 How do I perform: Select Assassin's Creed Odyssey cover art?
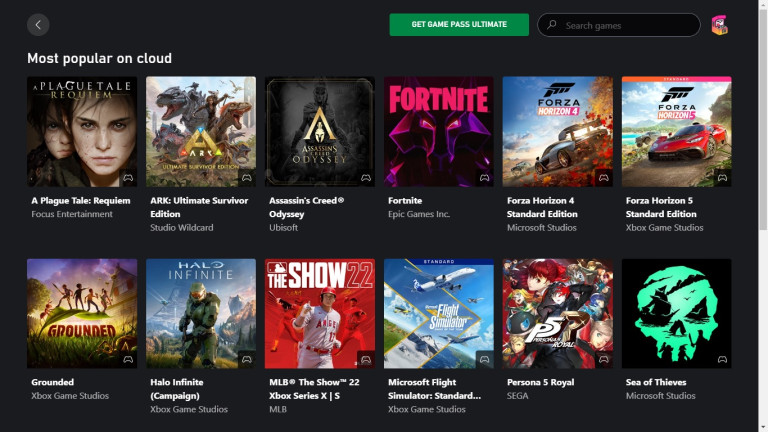pyautogui.click(x=320, y=131)
